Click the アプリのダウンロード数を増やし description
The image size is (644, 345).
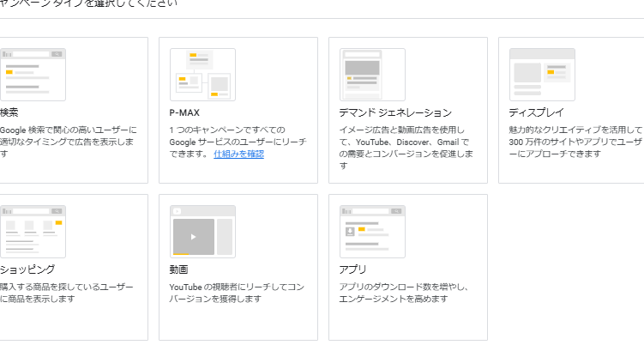[403, 293]
